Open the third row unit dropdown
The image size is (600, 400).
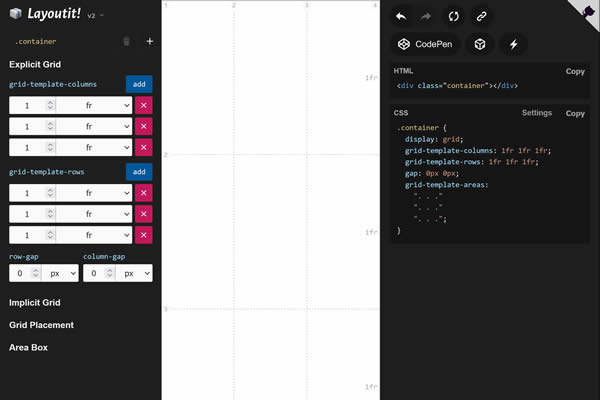(x=94, y=235)
